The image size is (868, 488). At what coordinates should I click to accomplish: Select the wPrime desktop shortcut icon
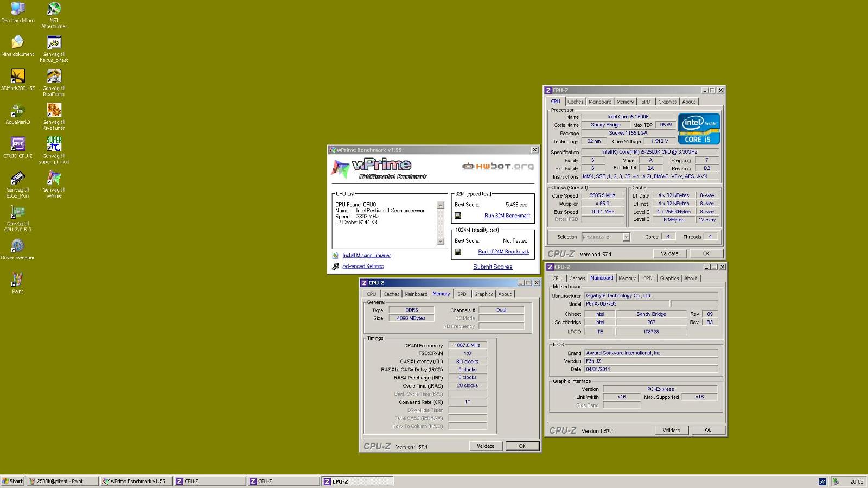(54, 185)
